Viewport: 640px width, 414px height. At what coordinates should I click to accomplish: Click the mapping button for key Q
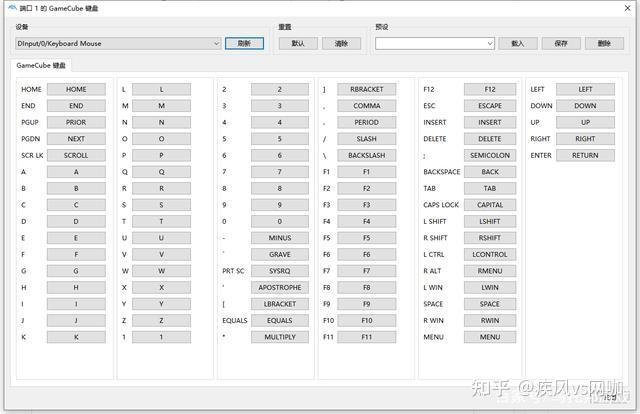point(162,172)
